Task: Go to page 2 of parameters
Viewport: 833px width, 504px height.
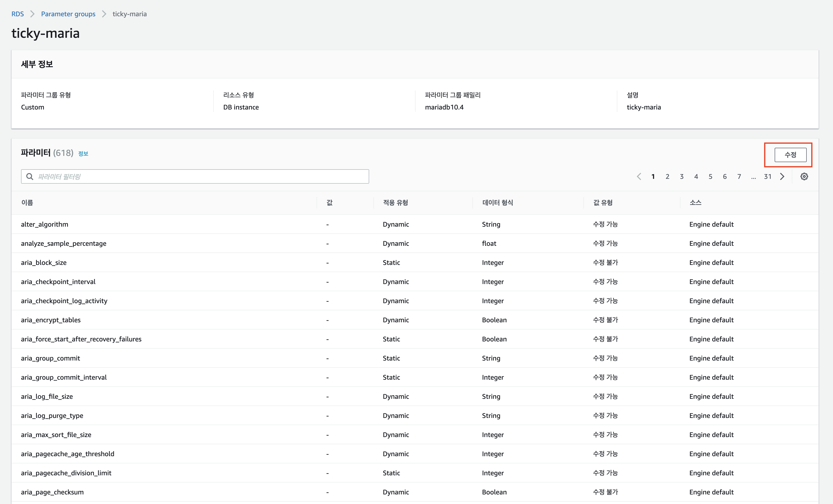Action: (667, 176)
